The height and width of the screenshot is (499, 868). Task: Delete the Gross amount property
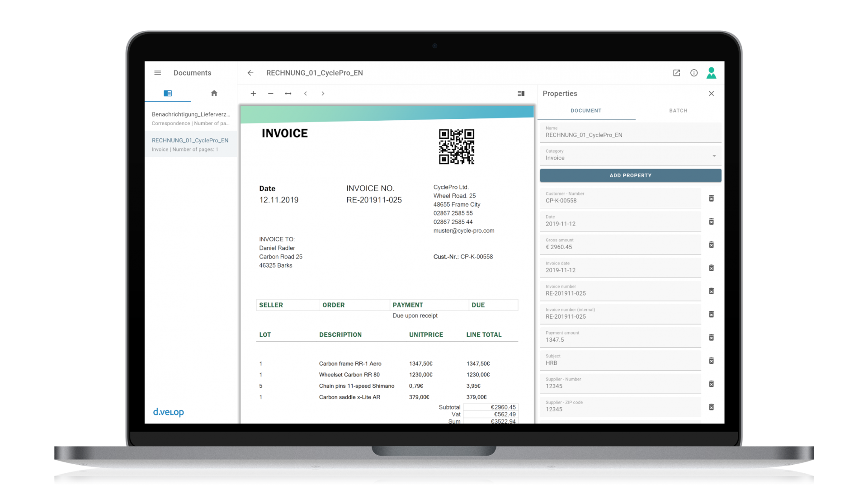712,245
